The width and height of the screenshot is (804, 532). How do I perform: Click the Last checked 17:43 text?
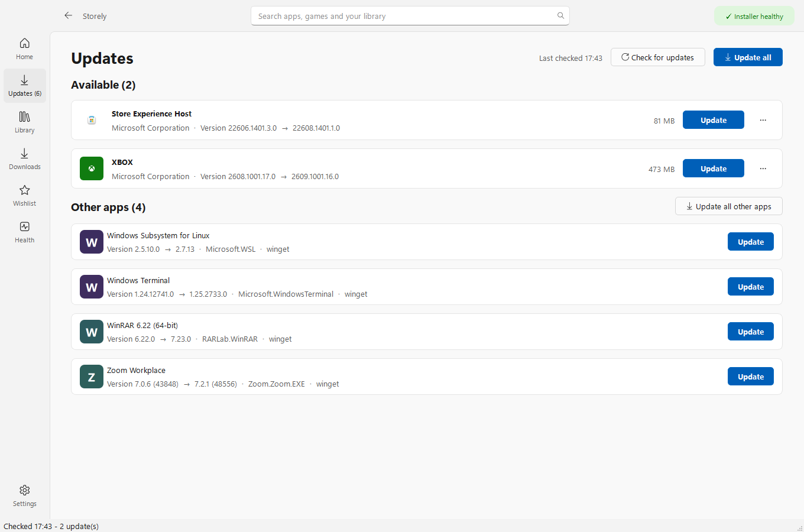click(x=570, y=58)
